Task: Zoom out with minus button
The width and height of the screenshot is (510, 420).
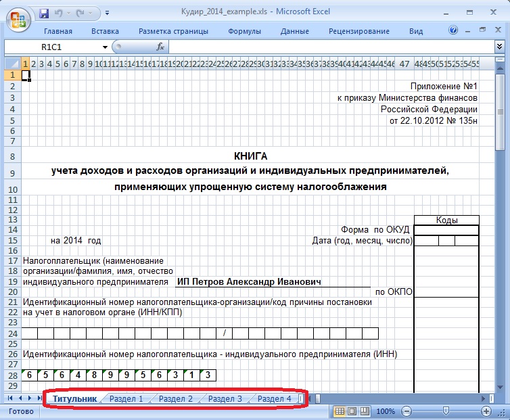Action: tap(407, 411)
